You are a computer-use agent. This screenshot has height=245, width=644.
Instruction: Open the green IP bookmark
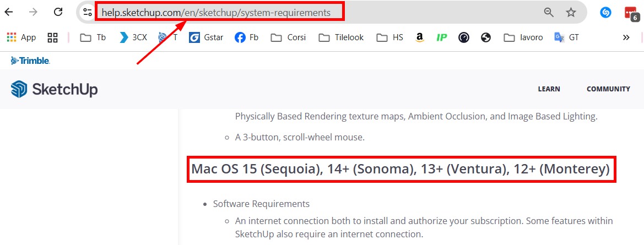point(441,38)
